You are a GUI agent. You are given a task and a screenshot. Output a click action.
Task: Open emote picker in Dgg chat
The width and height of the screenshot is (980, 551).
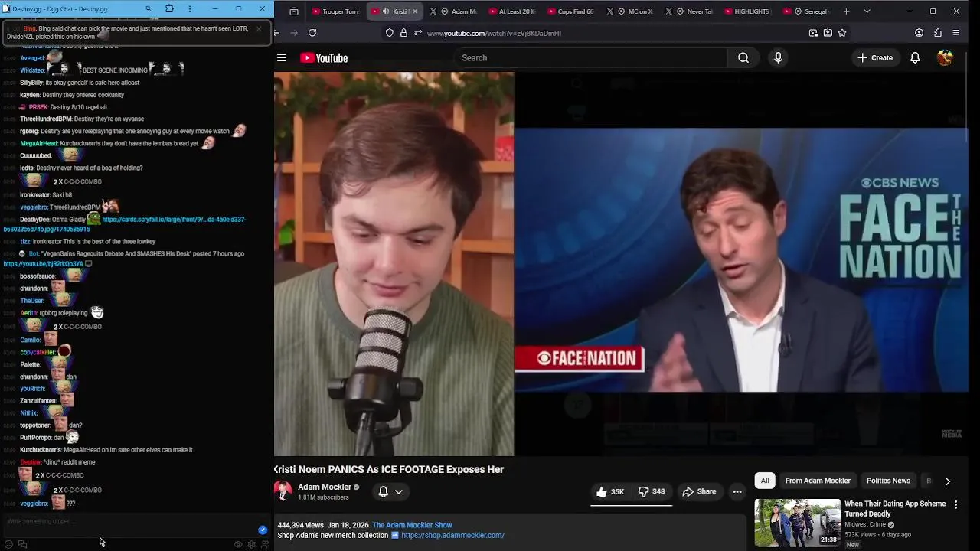tap(8, 545)
